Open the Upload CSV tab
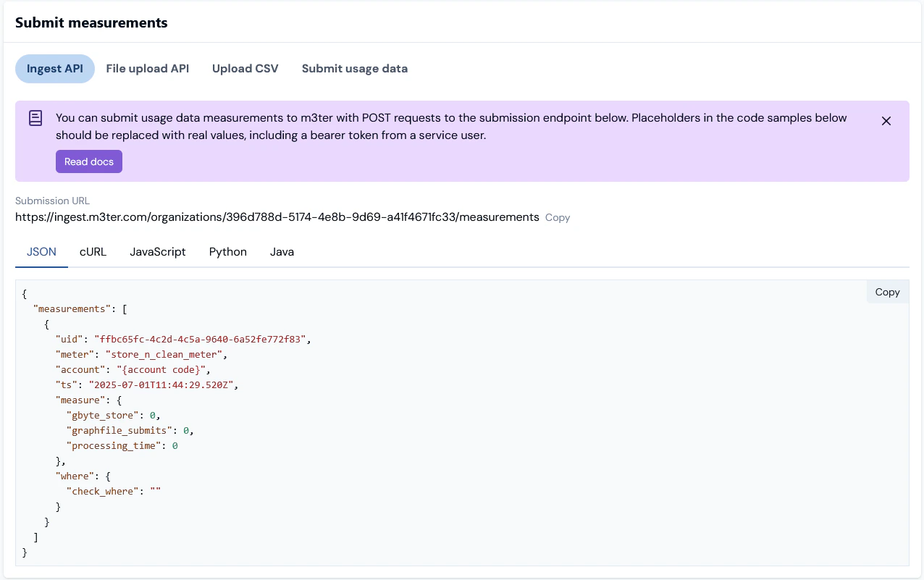The height and width of the screenshot is (580, 924). (245, 69)
